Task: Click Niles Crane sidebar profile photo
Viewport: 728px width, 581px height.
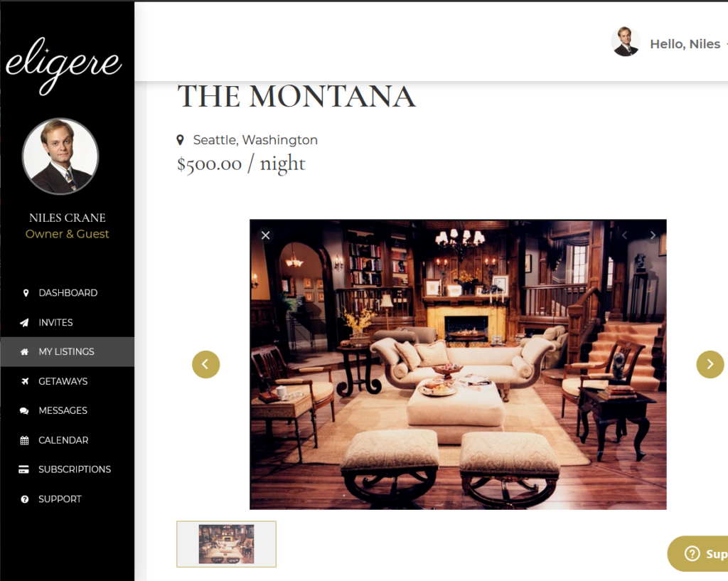Action: point(60,156)
